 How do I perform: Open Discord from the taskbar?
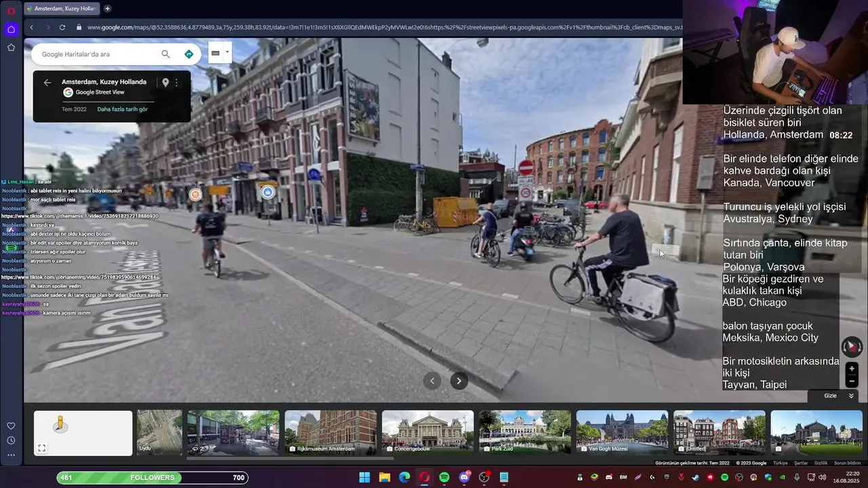[465, 477]
